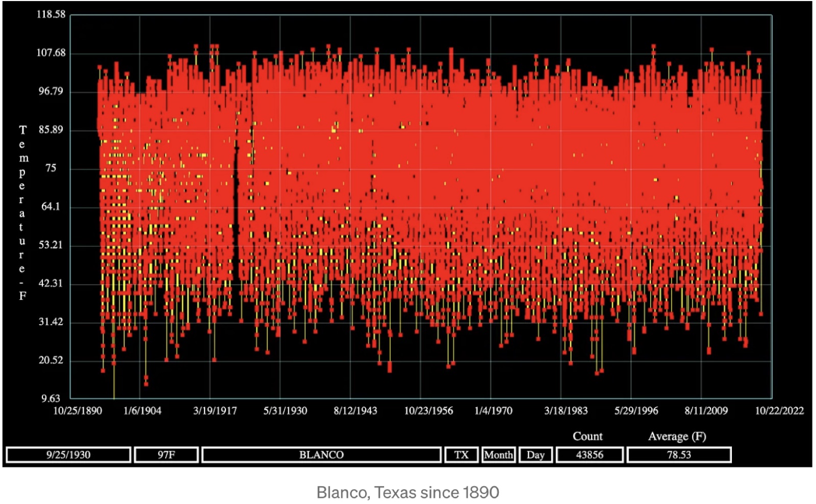
Task: Click the 9.63 y-axis bottom label
Action: (50, 399)
